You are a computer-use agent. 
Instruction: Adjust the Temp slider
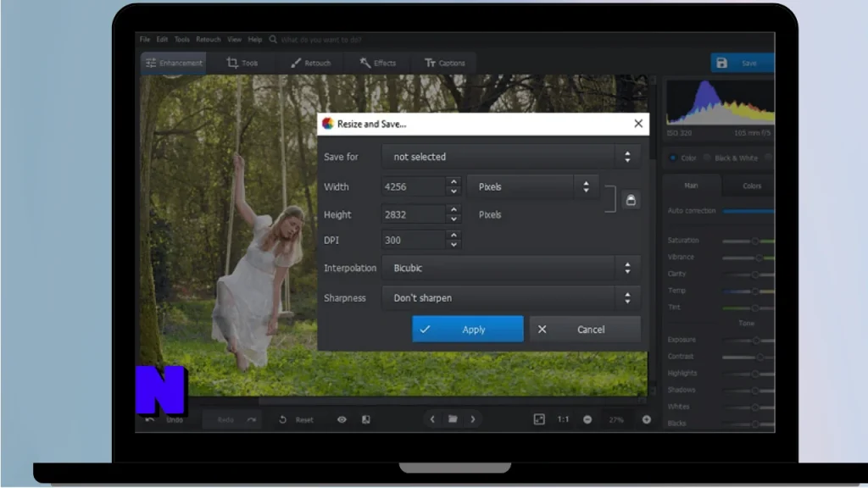click(x=748, y=291)
